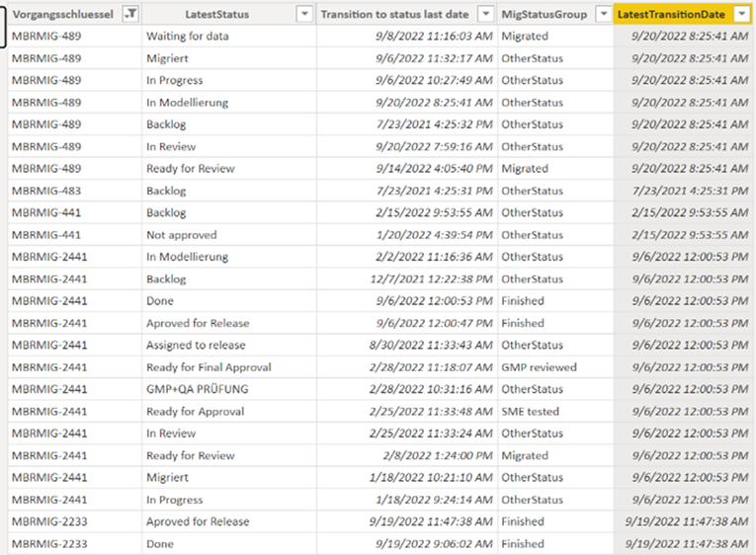Open the LatestTransitionDate column dropdown arrow
Image resolution: width=756 pixels, height=555 pixels.
click(x=741, y=15)
